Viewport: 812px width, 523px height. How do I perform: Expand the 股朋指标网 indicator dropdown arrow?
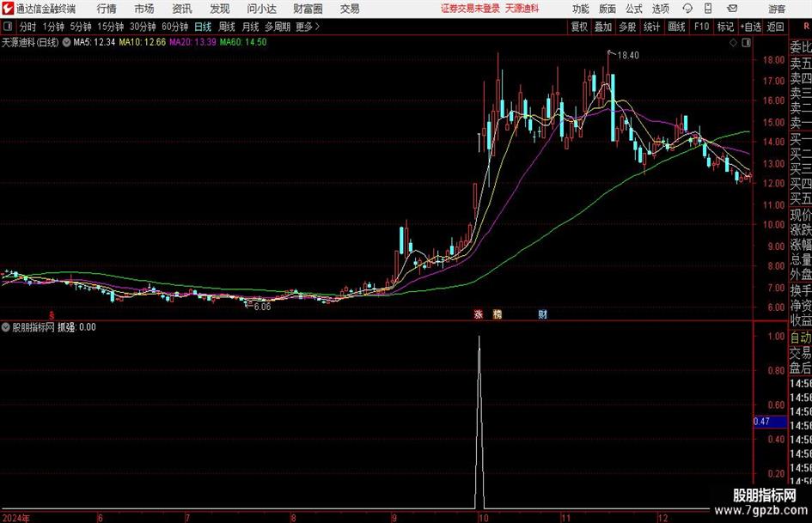click(x=6, y=327)
